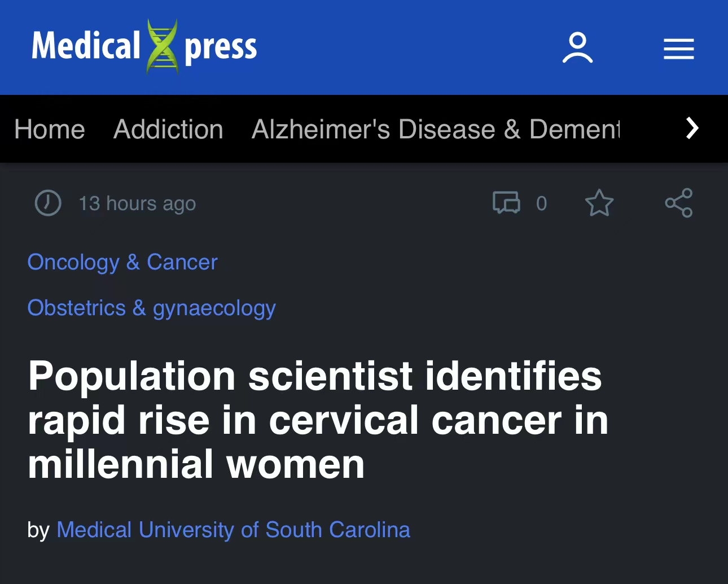Click the "by" byline text

click(38, 530)
